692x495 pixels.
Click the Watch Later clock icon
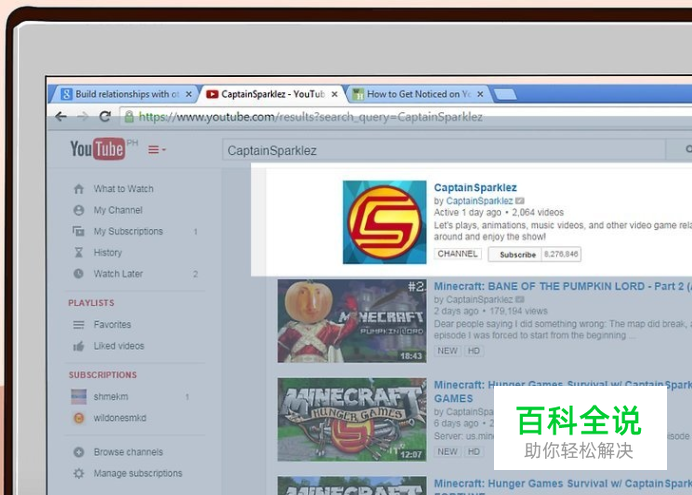(79, 274)
